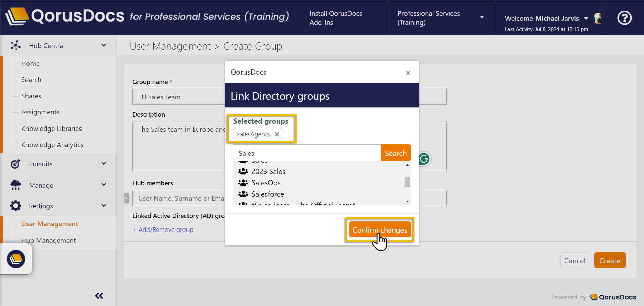
Task: Close the Link Directory groups dialog
Action: (x=408, y=73)
